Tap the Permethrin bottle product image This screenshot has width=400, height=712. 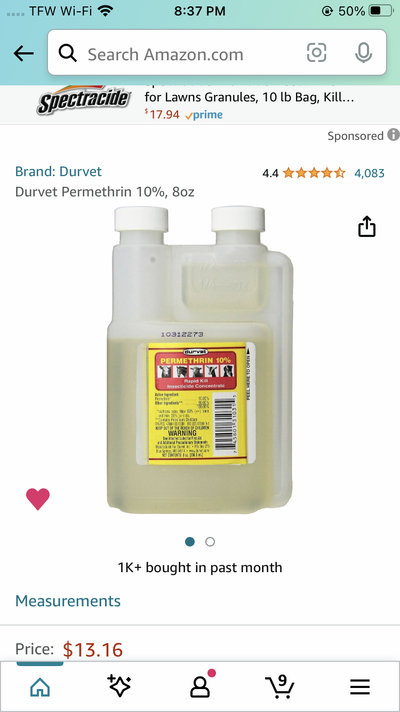tap(200, 360)
